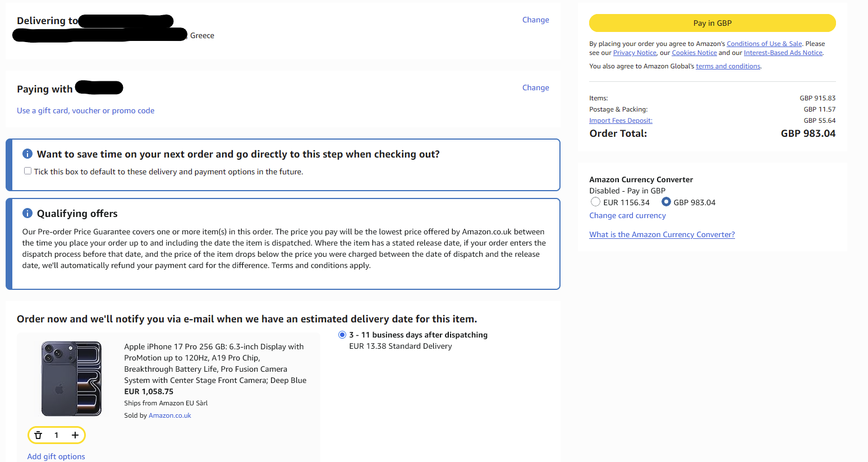Click the iPhone 17 Pro product thumbnail
Viewport: 868px width, 462px height.
point(71,378)
